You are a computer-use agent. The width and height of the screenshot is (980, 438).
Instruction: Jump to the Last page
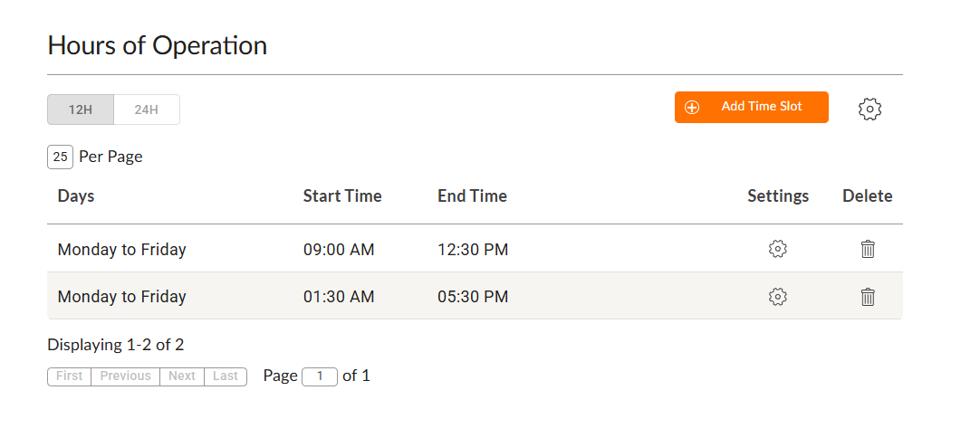click(226, 376)
